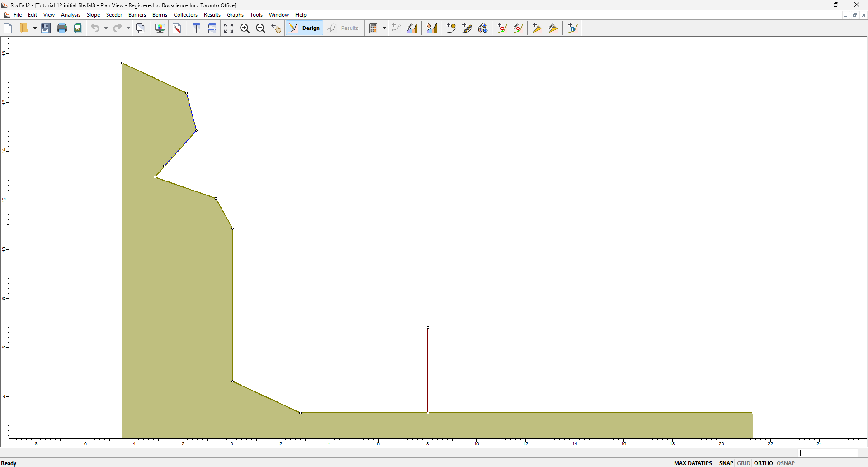The width and height of the screenshot is (868, 467).
Task: Open the Display Options monitor icon
Action: point(160,28)
